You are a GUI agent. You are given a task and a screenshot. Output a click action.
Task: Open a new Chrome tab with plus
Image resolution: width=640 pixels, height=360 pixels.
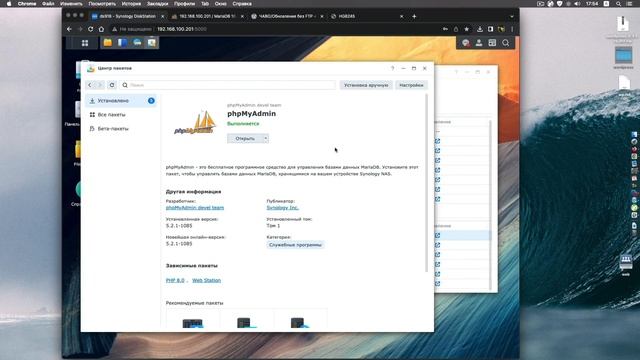point(414,16)
